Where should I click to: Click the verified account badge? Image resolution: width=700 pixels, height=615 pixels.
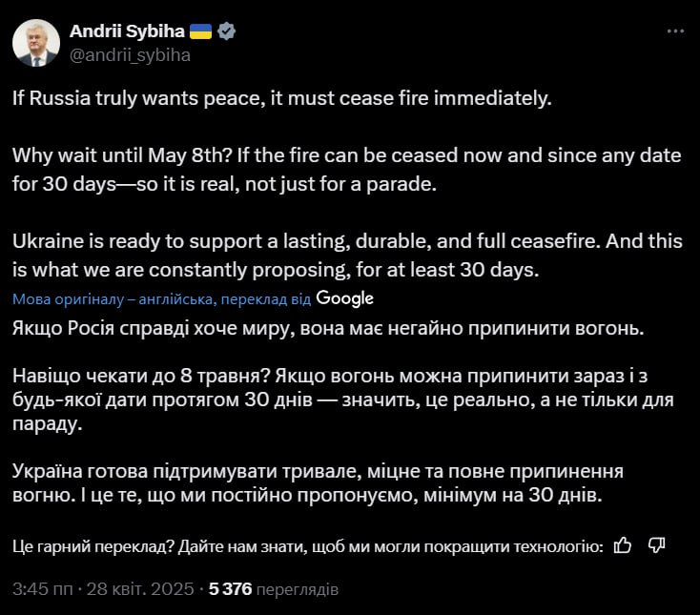[x=227, y=31]
